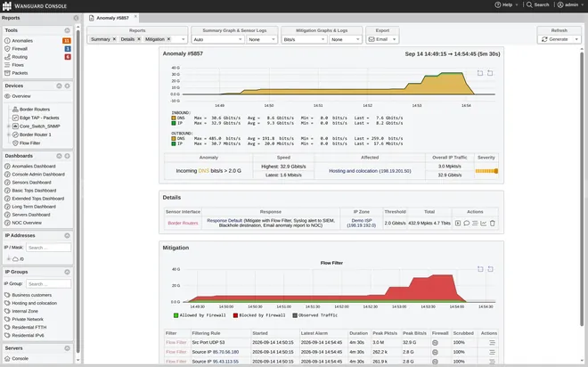Open the Reports tags dropdown arrow
This screenshot has width=588, height=367.
coord(183,39)
